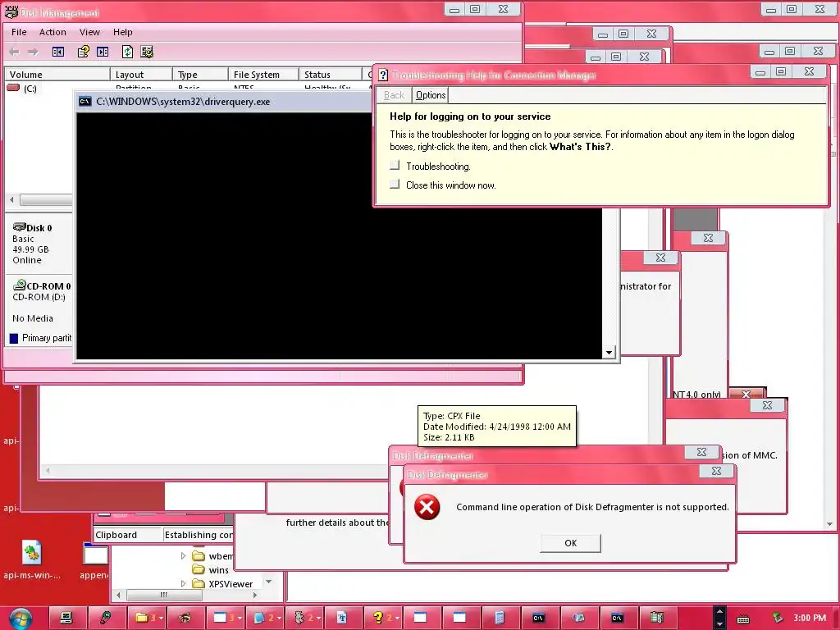Click the File System column header
The image size is (840, 630).
(x=263, y=75)
